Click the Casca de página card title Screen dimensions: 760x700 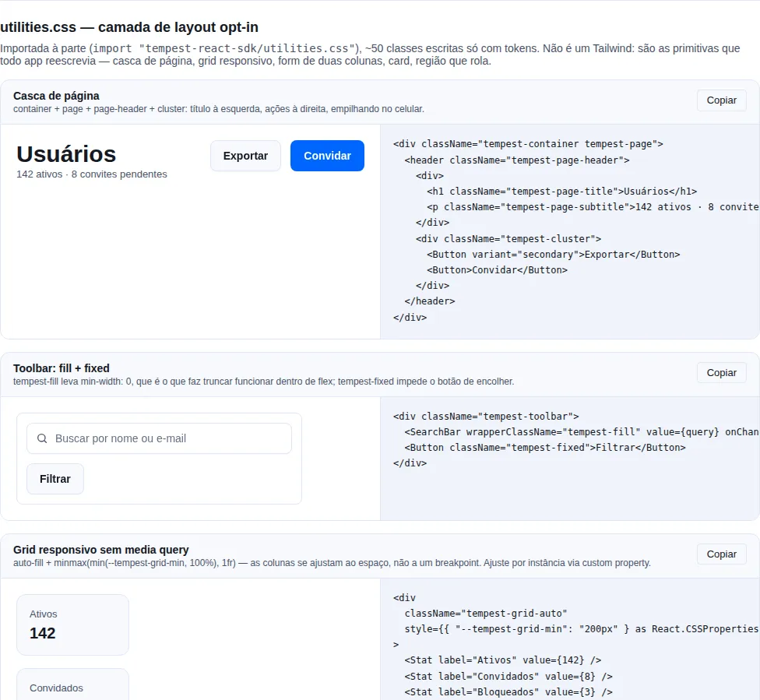pyautogui.click(x=56, y=96)
